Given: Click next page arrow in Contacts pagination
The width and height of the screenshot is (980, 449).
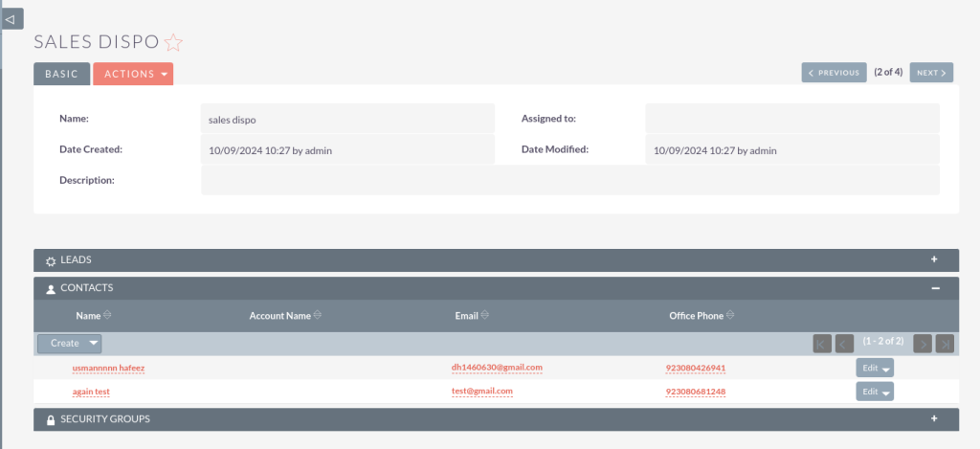Looking at the screenshot, I should tap(923, 344).
